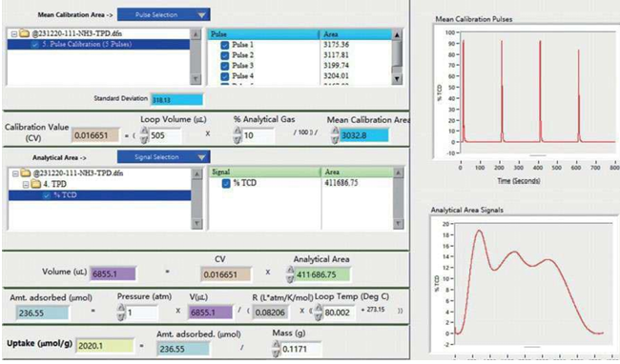Click the Analytical Area field 411686.75

click(322, 274)
